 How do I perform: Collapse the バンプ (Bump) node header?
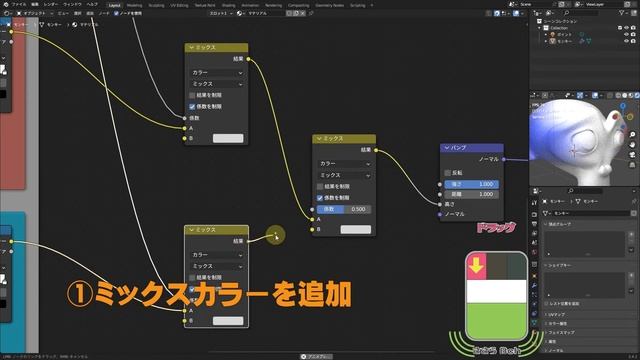(447, 148)
